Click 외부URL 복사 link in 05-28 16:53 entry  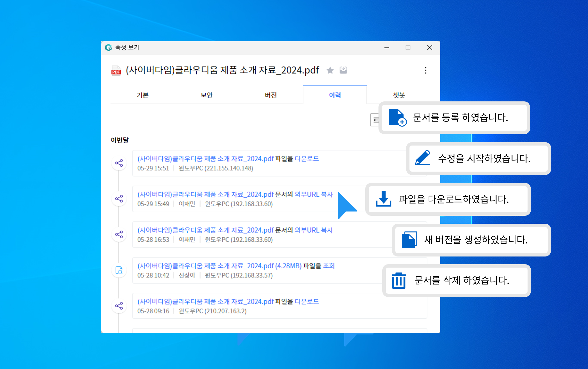tap(314, 230)
